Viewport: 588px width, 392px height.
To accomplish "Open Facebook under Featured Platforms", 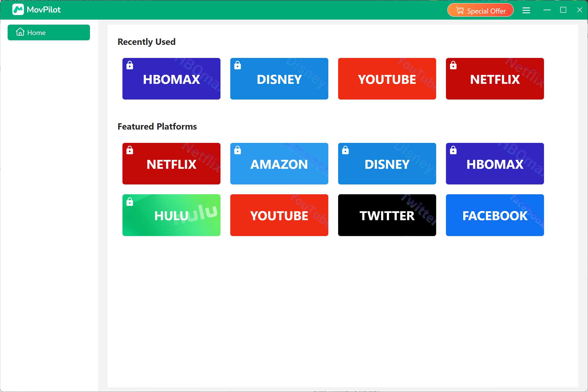I will (x=495, y=215).
